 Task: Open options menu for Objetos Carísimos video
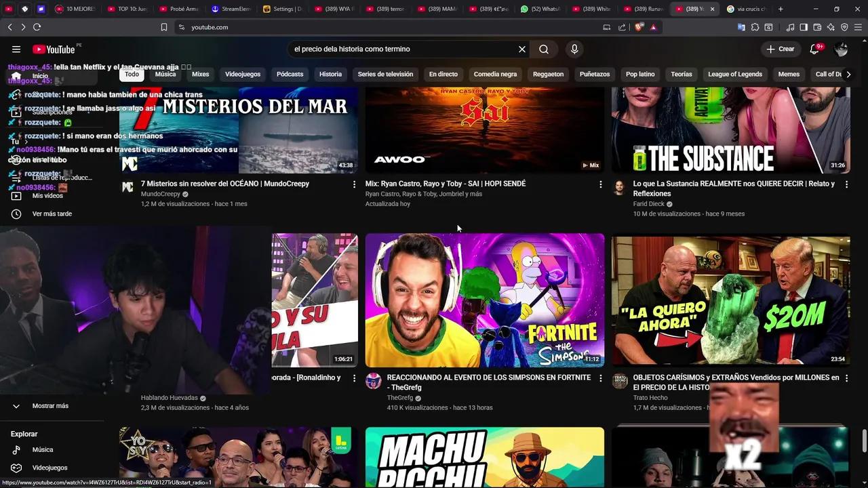[x=846, y=378]
